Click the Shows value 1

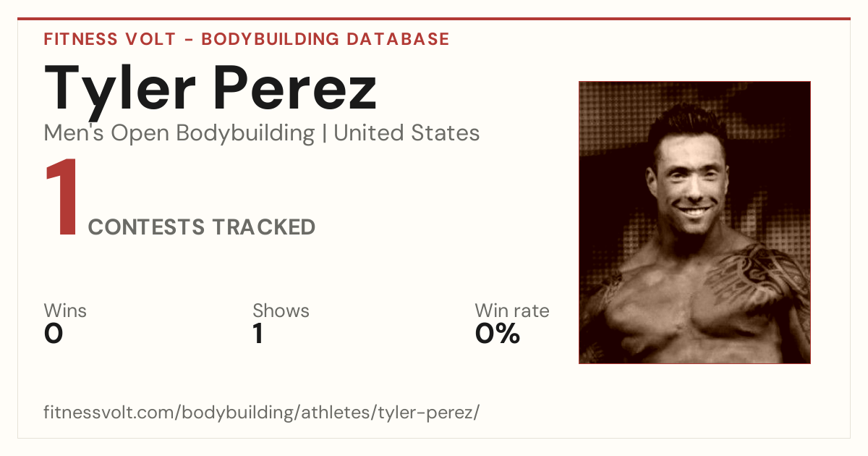pyautogui.click(x=258, y=334)
